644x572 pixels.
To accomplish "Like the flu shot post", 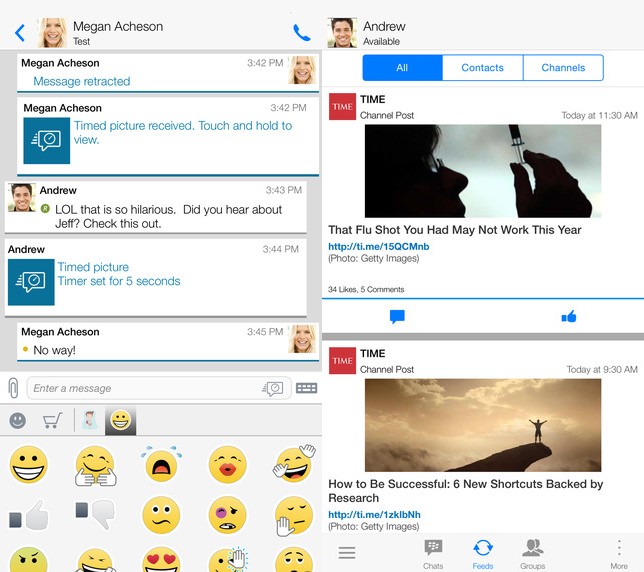I will [x=569, y=316].
